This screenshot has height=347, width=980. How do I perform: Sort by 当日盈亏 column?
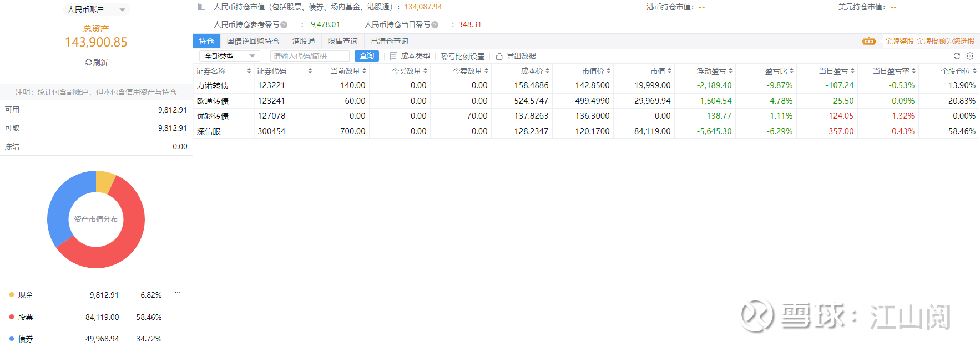852,71
